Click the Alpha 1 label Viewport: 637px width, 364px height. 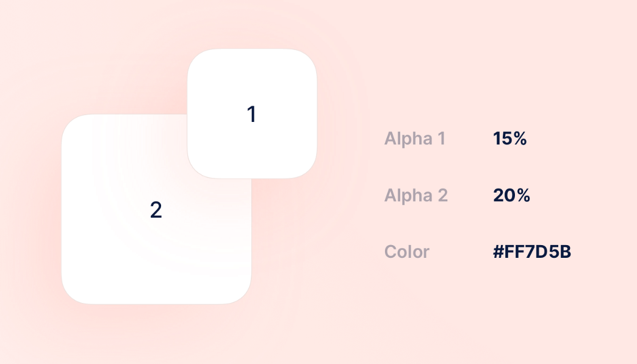[415, 139]
